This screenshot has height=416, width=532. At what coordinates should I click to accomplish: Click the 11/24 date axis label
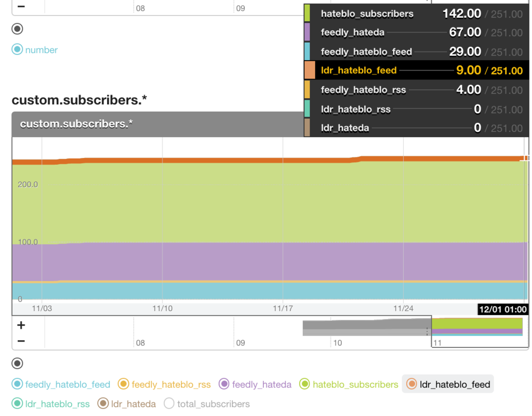click(x=403, y=308)
